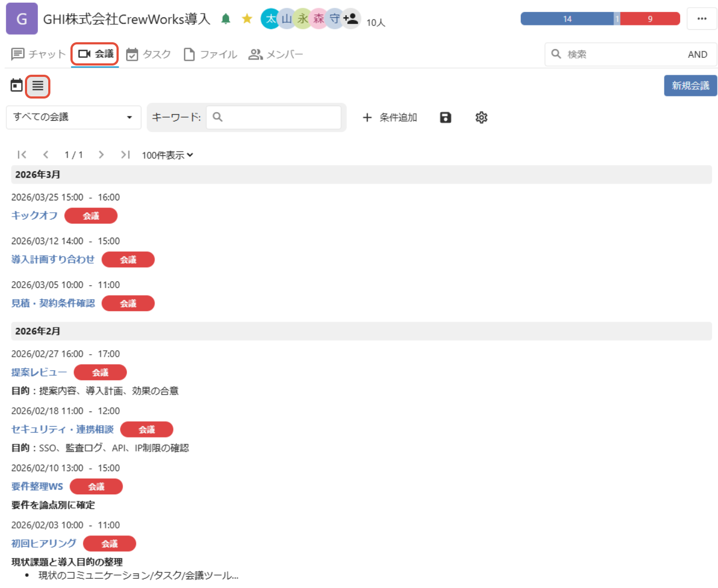Click the 会議 badge next to 初回ヒアリング
The width and height of the screenshot is (718, 588).
pyautogui.click(x=109, y=544)
